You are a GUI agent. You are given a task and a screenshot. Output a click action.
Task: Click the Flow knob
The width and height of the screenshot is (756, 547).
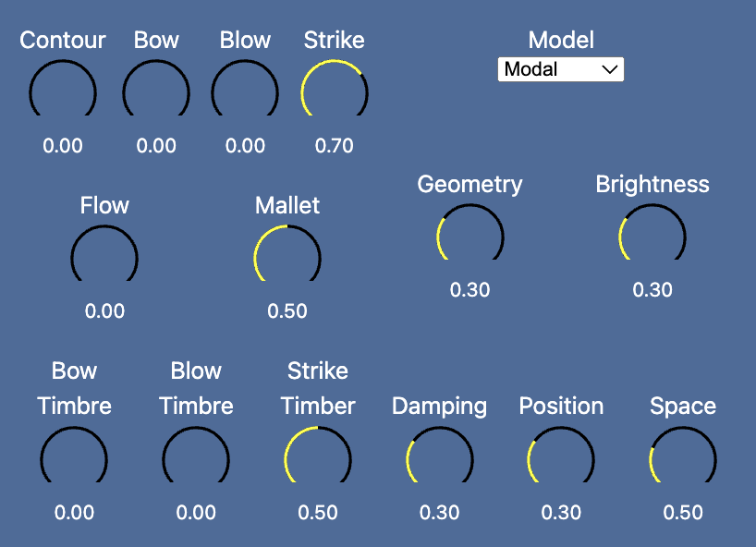click(x=104, y=254)
